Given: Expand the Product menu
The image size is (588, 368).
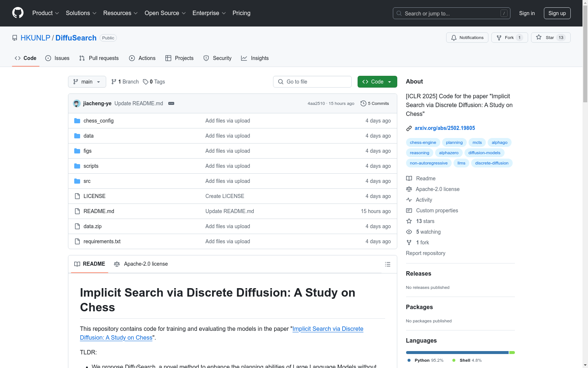Looking at the screenshot, I should click(x=46, y=13).
